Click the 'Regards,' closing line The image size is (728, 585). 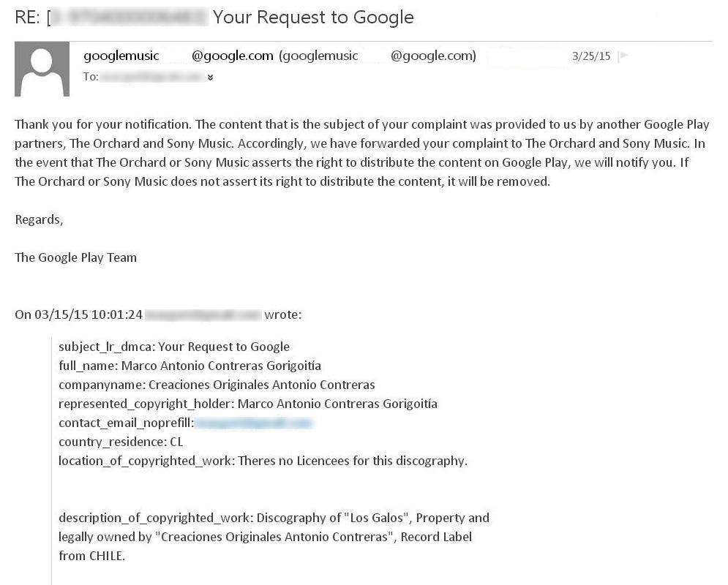coord(40,219)
